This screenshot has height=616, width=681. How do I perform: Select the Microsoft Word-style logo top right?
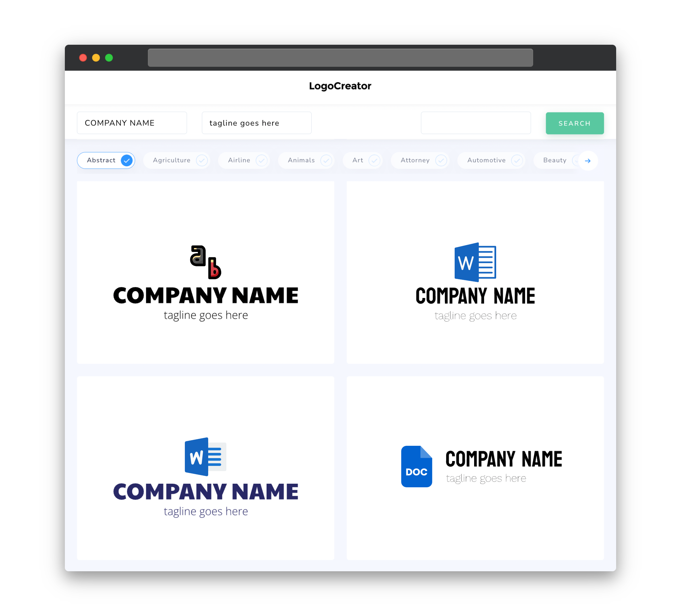[x=475, y=261]
